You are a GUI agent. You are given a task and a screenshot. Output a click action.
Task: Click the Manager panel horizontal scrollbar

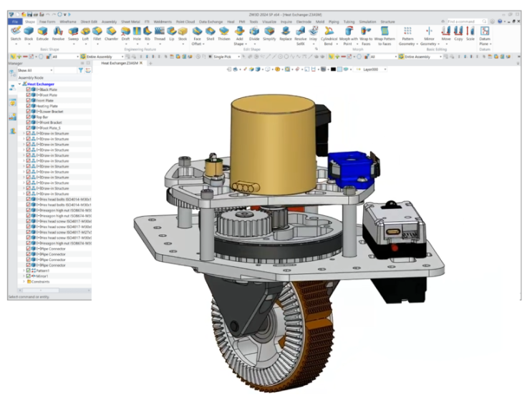click(40, 291)
